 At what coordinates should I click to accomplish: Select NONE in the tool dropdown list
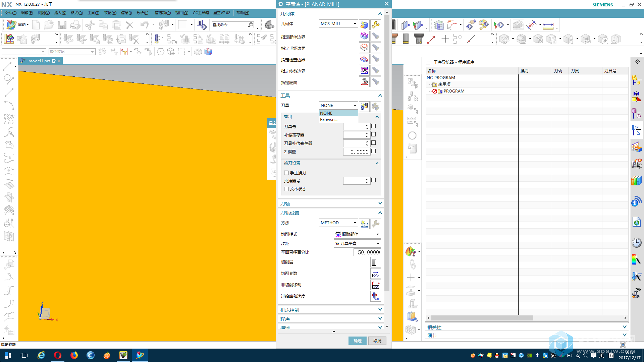point(338,113)
